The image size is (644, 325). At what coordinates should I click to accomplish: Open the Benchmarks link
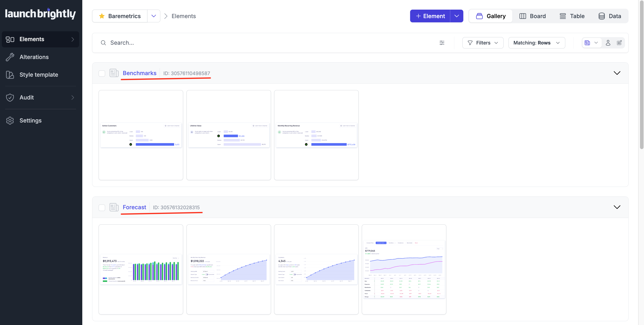tap(140, 73)
